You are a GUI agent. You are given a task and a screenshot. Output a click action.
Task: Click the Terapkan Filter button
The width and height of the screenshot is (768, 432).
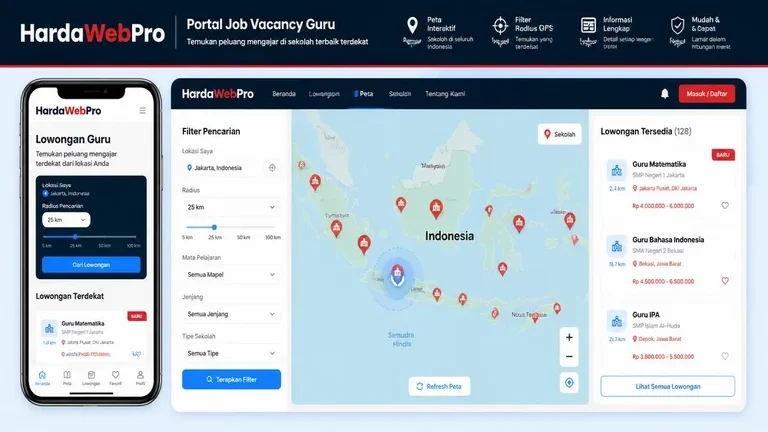pos(231,380)
